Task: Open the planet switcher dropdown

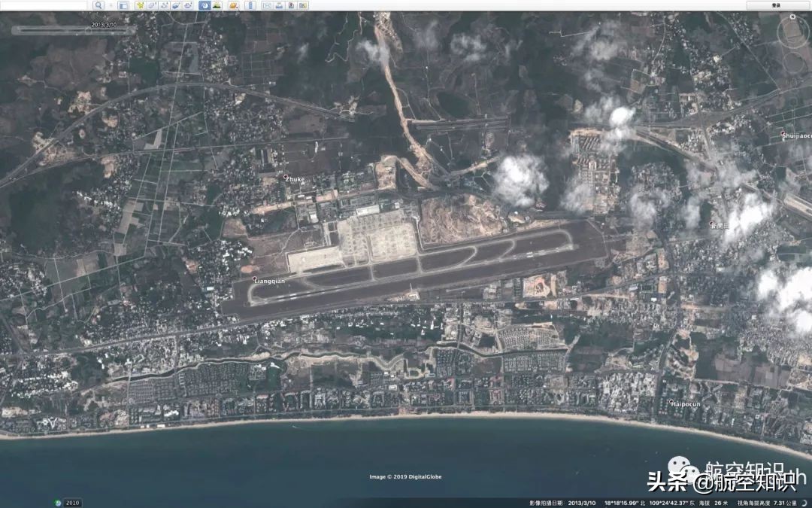Action: (234, 5)
